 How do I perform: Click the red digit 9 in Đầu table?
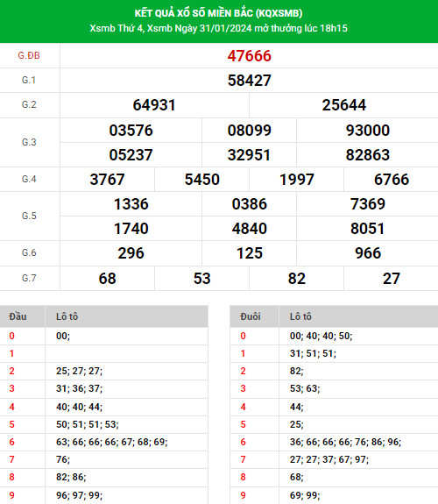coord(12,495)
